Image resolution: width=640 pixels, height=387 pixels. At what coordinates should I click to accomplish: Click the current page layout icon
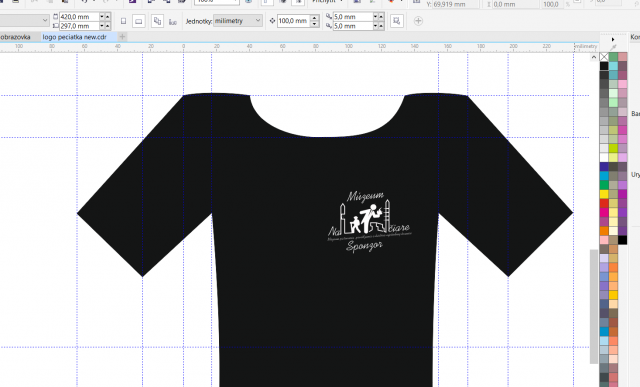(173, 22)
